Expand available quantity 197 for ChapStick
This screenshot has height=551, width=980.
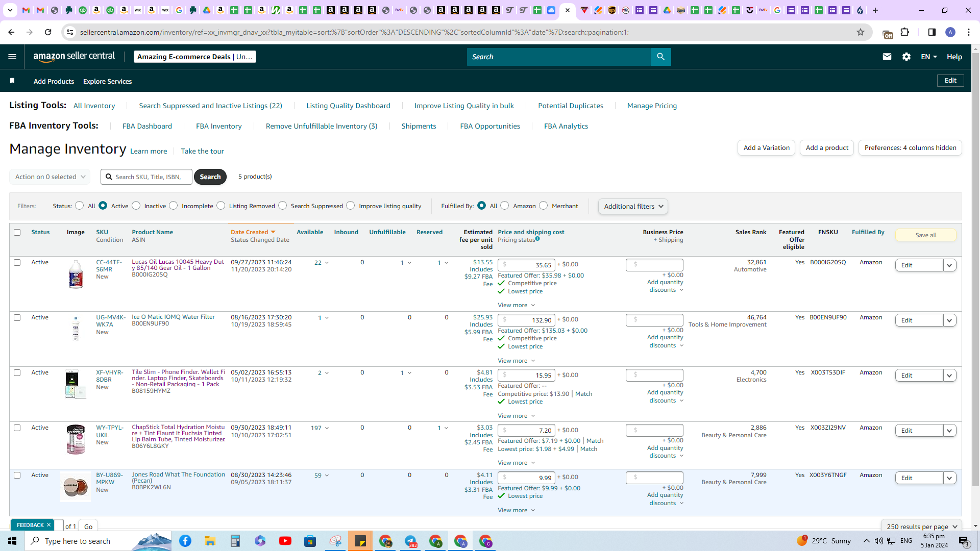click(320, 428)
